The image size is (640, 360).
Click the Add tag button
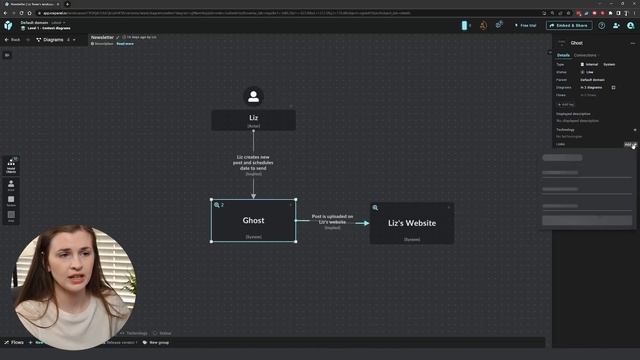pos(566,104)
